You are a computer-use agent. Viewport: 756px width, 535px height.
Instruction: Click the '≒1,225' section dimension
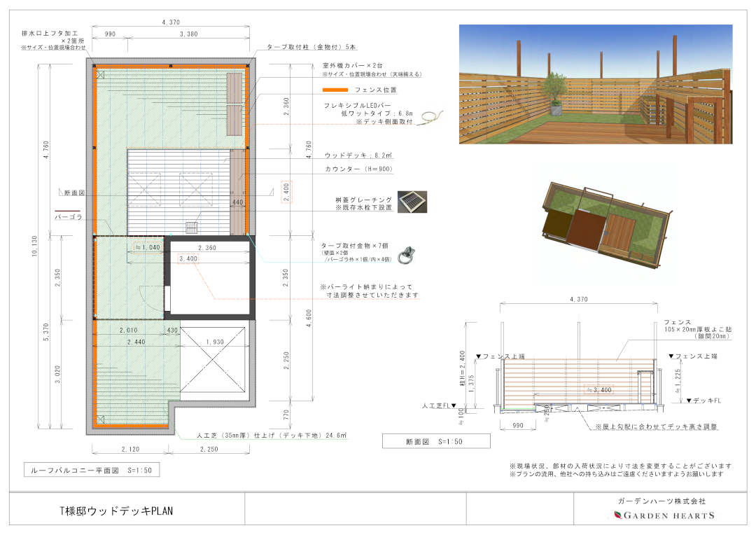[x=678, y=381]
